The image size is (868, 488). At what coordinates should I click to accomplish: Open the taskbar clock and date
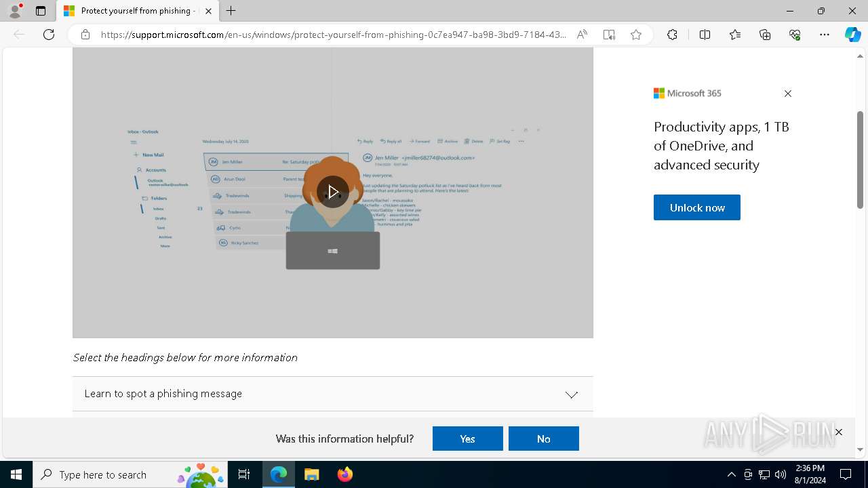(x=810, y=474)
